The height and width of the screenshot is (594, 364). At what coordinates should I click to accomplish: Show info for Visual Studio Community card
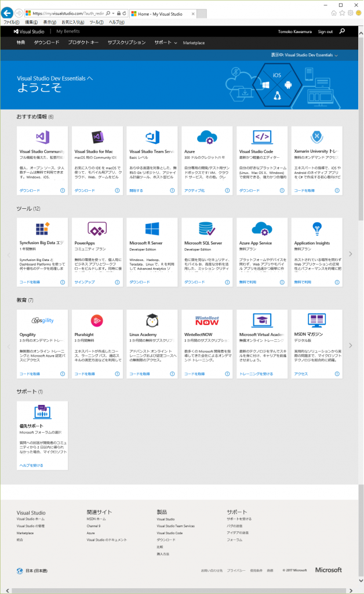click(63, 190)
